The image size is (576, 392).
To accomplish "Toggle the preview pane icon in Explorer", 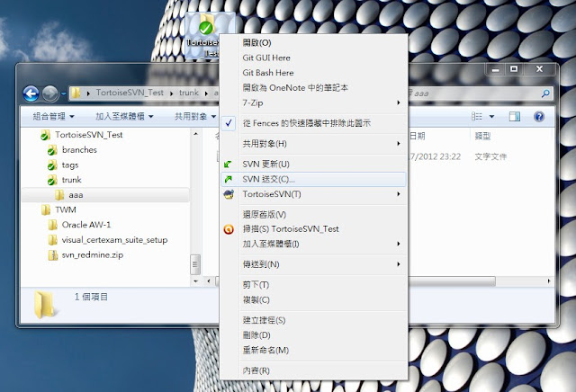I will click(x=514, y=117).
